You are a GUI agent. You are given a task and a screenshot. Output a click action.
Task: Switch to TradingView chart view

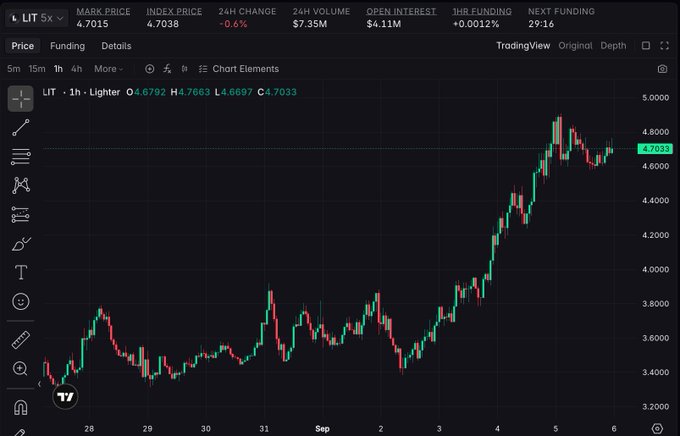click(523, 46)
